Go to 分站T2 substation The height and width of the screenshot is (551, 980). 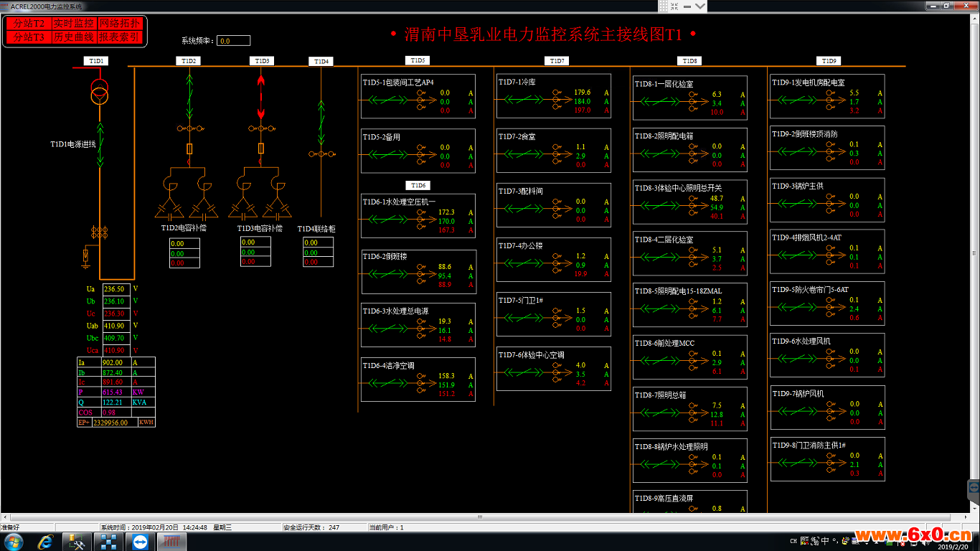[x=29, y=24]
